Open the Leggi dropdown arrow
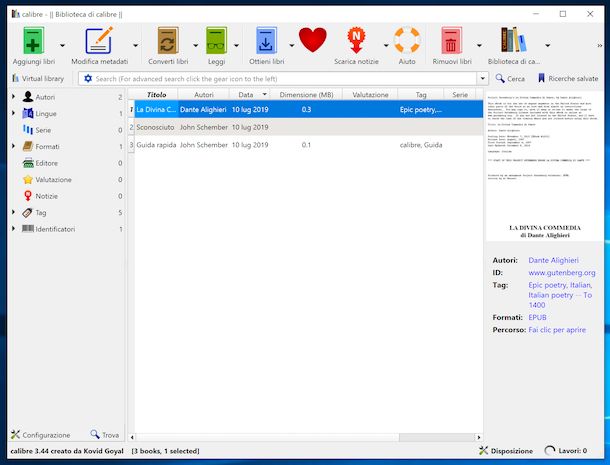610x465 pixels. point(236,46)
